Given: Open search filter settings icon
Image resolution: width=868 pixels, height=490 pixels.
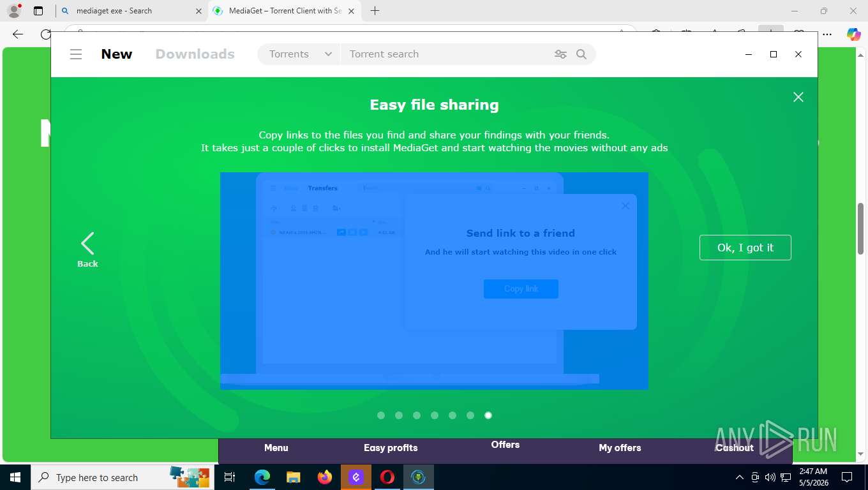Looking at the screenshot, I should coord(560,54).
